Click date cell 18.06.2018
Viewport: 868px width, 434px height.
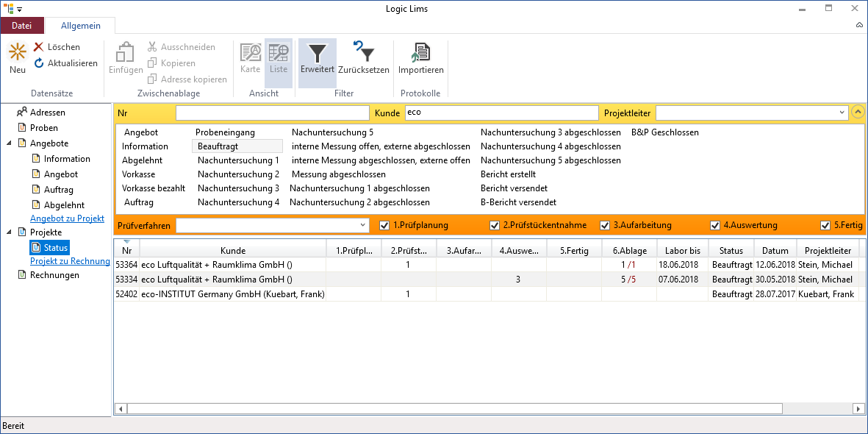pos(683,265)
